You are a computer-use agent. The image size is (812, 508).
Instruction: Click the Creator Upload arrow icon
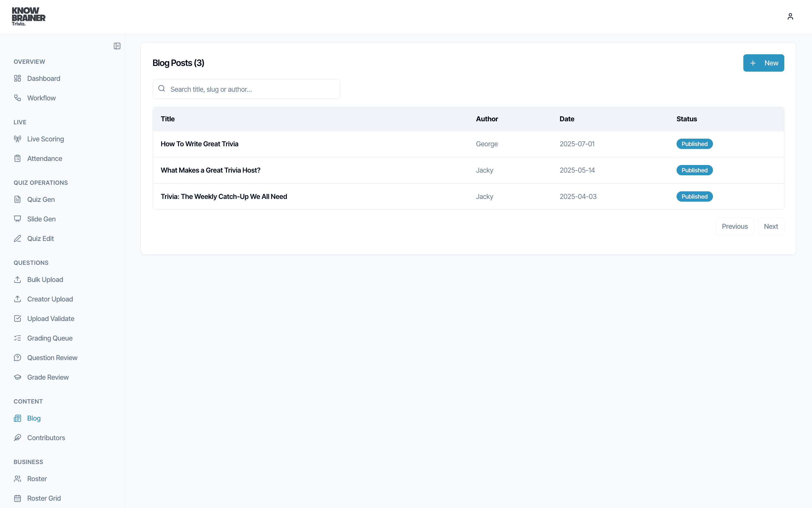[x=17, y=299]
